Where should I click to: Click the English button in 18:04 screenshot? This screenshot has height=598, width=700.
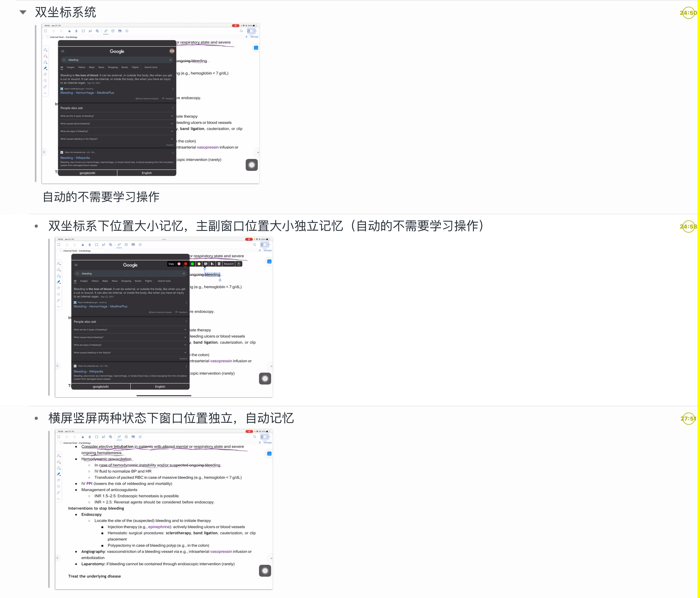click(147, 173)
